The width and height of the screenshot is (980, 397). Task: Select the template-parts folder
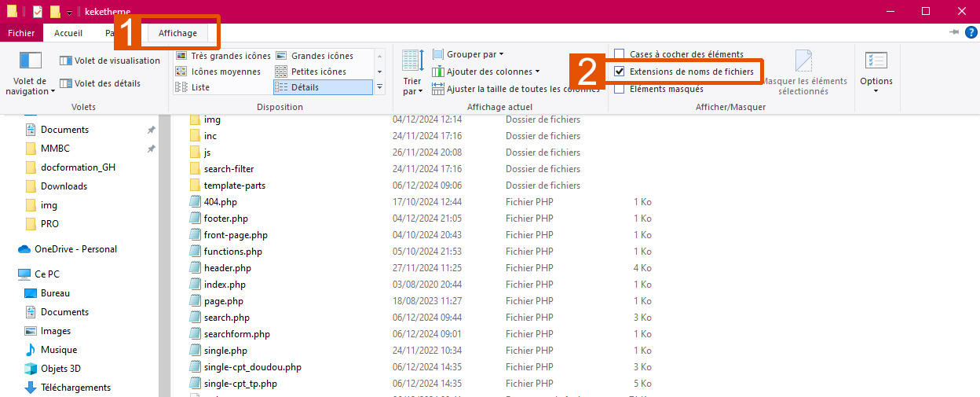pos(234,186)
